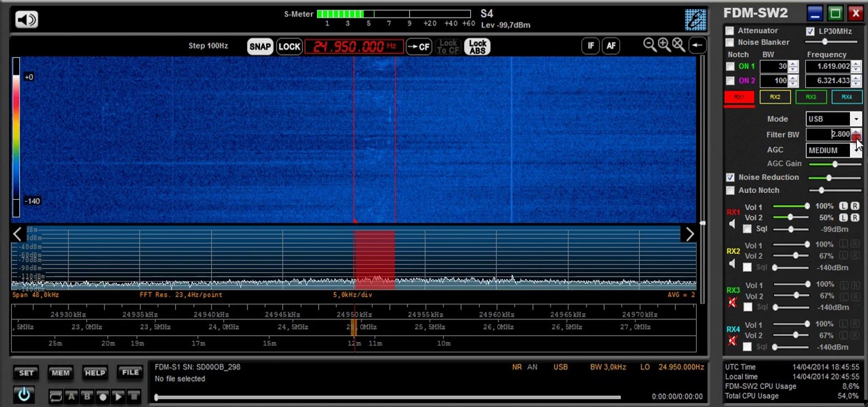This screenshot has width=868, height=407.
Task: Click the left arrow button next to zoom icons
Action: tap(697, 46)
